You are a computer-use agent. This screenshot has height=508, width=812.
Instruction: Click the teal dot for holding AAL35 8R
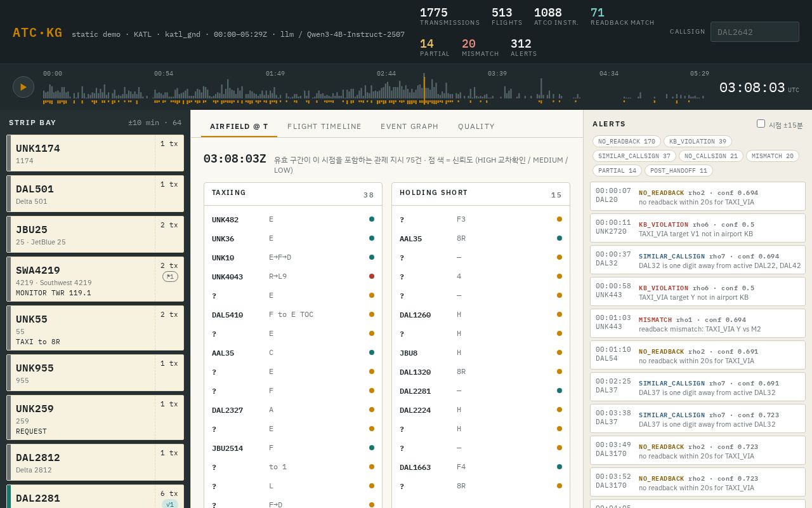560,238
